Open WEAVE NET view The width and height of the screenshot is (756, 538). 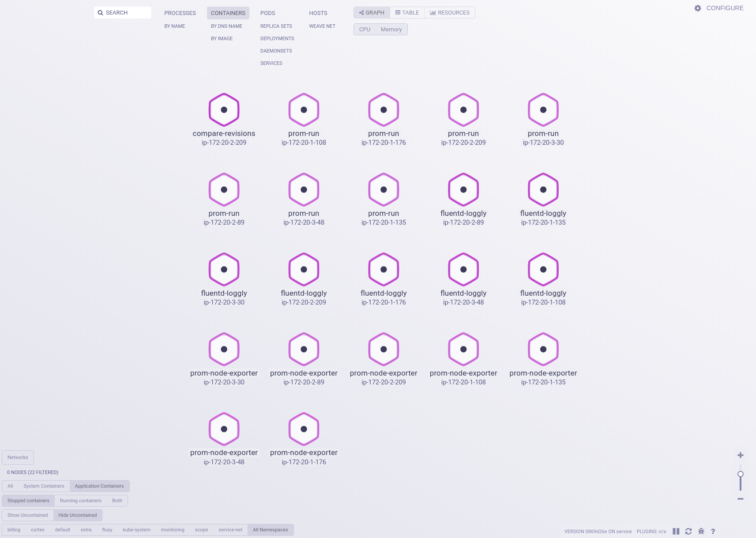322,26
